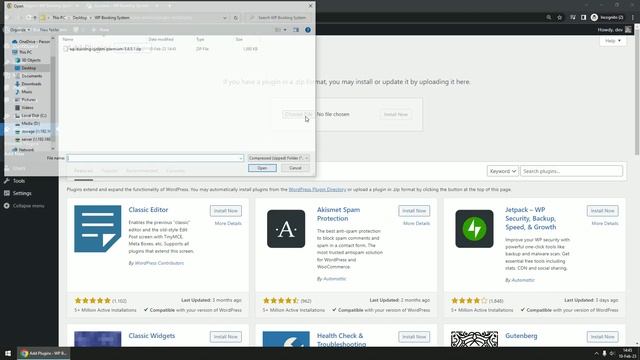Click the Classic Editor plugin icon
Viewport: 640px width, 360px height.
pos(98,229)
